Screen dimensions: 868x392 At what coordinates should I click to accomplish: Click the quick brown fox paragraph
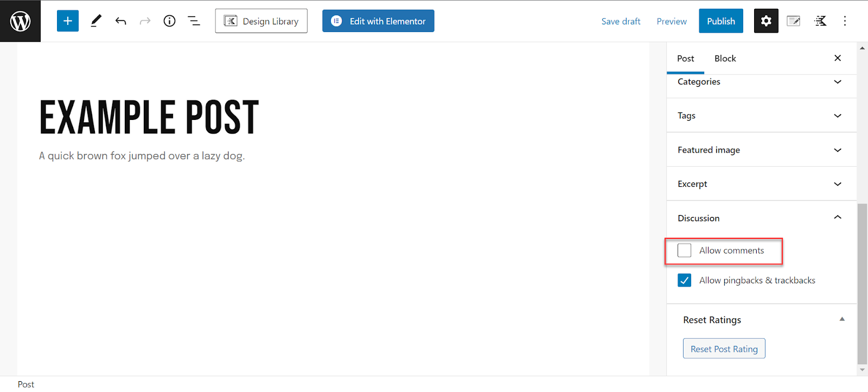pyautogui.click(x=142, y=156)
